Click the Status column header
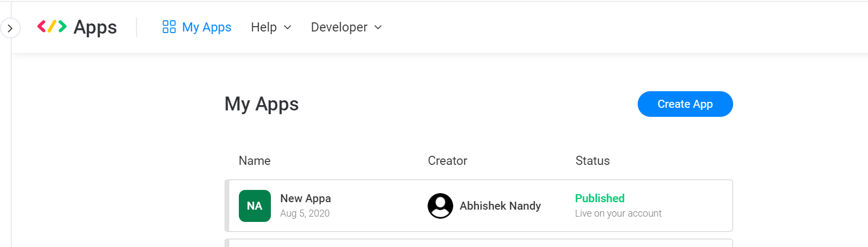This screenshot has height=247, width=868. click(x=592, y=161)
